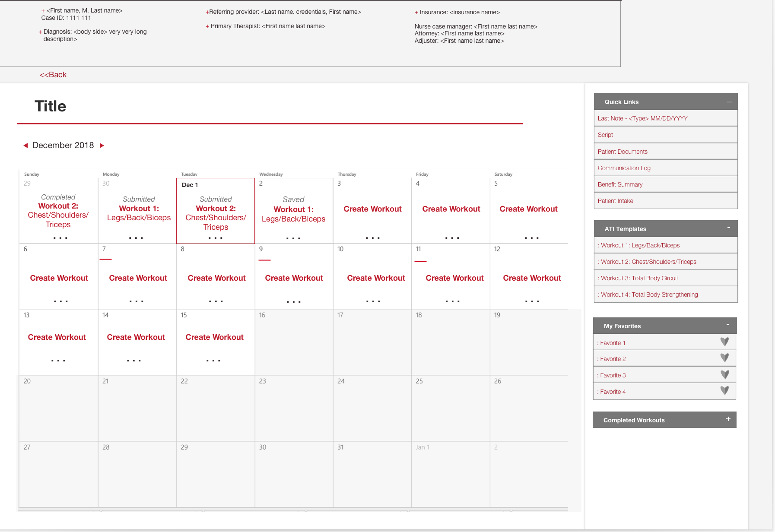Screen dimensions: 775x532
Task: Open more options dots on day 6
Action: pos(61,301)
